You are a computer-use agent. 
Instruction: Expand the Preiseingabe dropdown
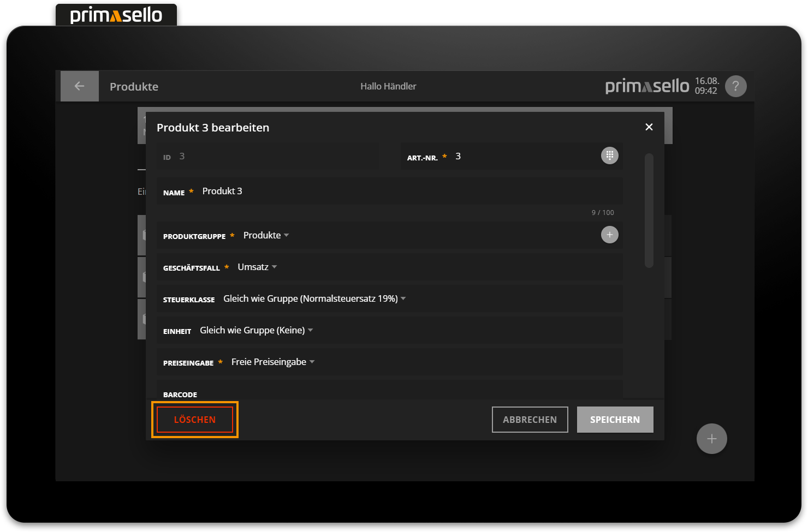coord(272,362)
